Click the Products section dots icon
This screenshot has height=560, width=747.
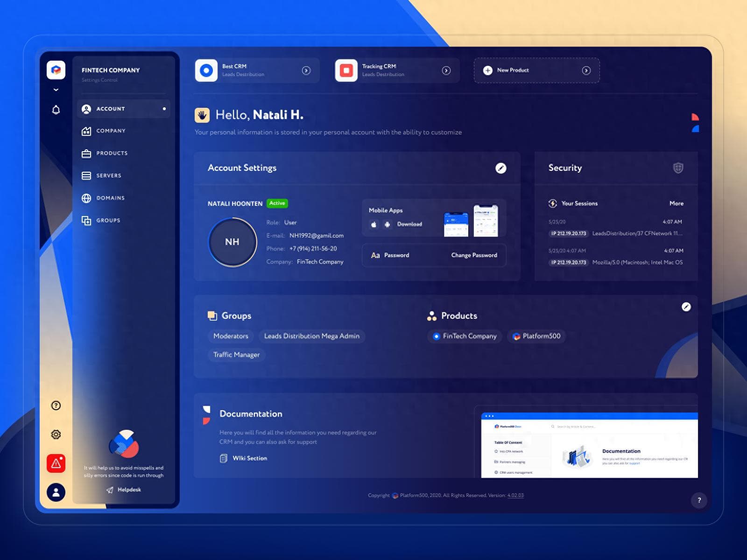pyautogui.click(x=432, y=316)
